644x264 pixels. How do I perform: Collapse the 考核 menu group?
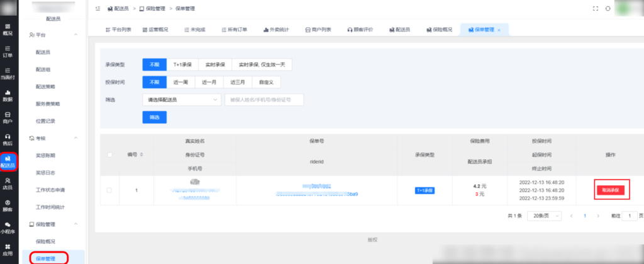(75, 138)
